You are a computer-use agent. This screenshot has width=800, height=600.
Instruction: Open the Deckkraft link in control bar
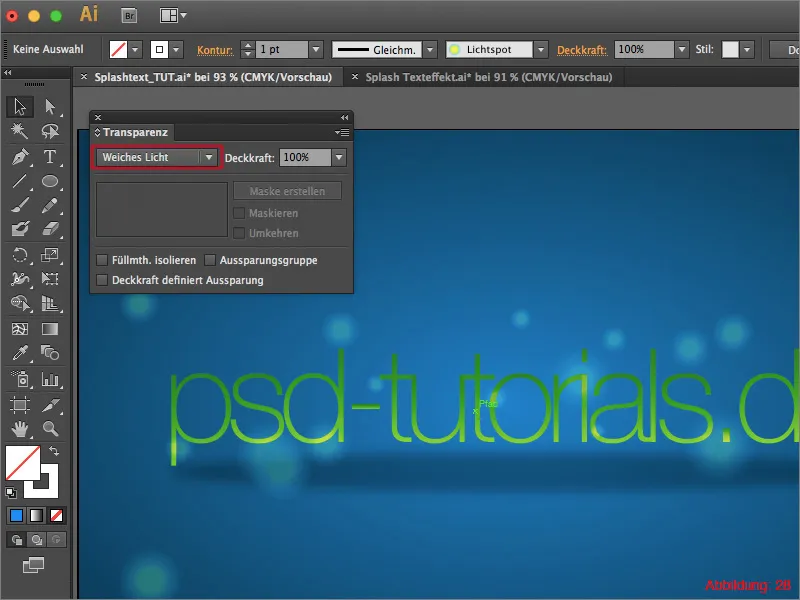coord(582,50)
